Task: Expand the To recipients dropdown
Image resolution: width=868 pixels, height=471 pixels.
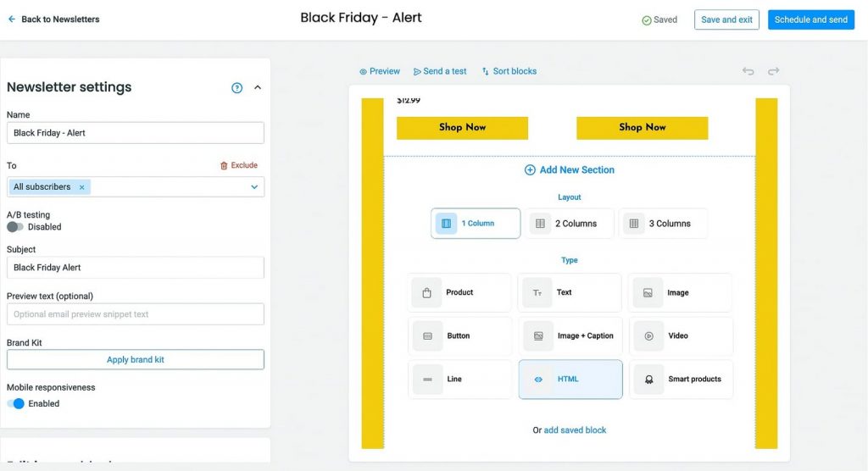Action: (x=254, y=187)
